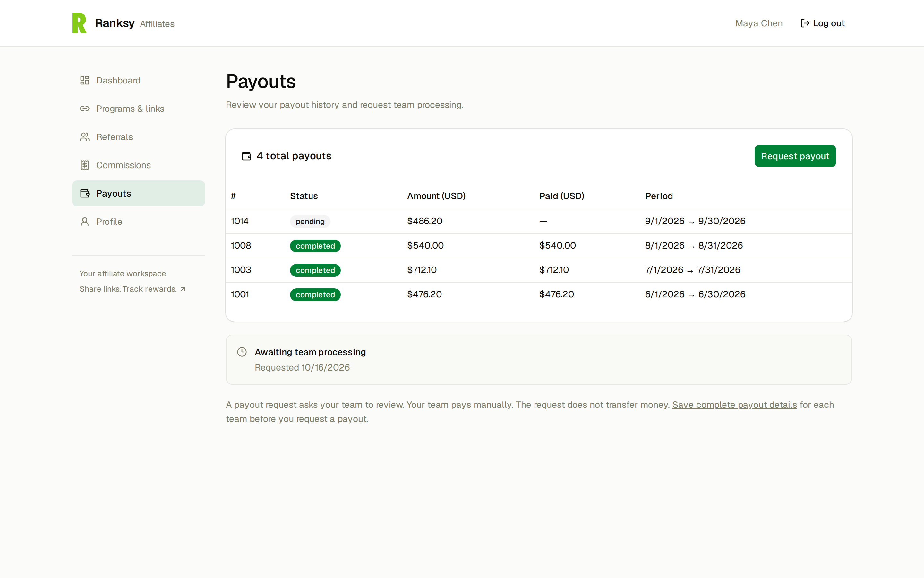
Task: Select payout number 1003
Action: pos(241,270)
